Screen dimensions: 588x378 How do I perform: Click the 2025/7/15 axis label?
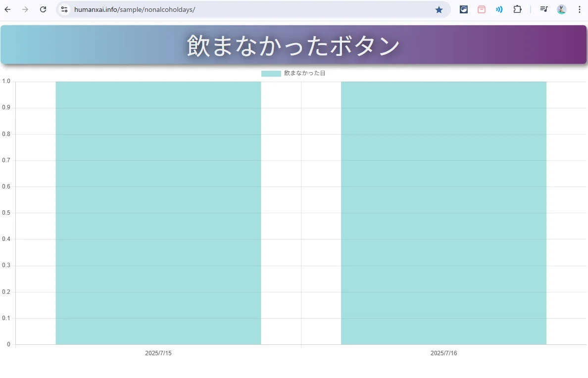pos(158,353)
